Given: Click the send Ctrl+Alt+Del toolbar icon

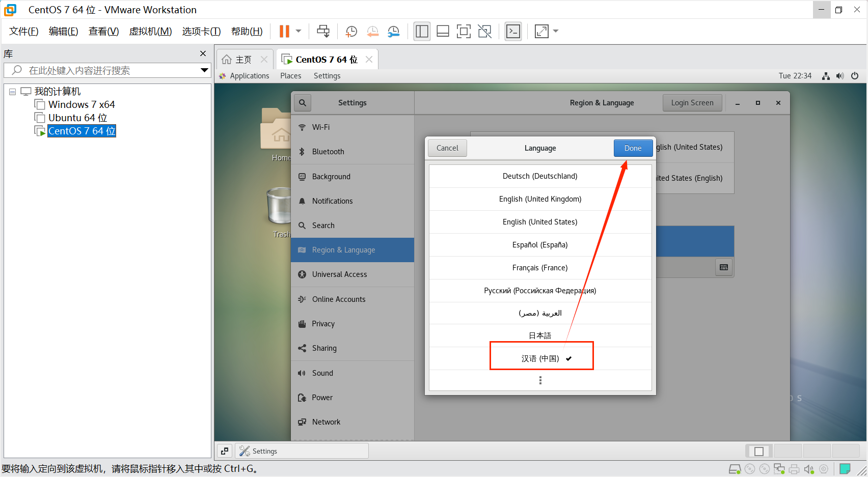Looking at the screenshot, I should pos(323,31).
